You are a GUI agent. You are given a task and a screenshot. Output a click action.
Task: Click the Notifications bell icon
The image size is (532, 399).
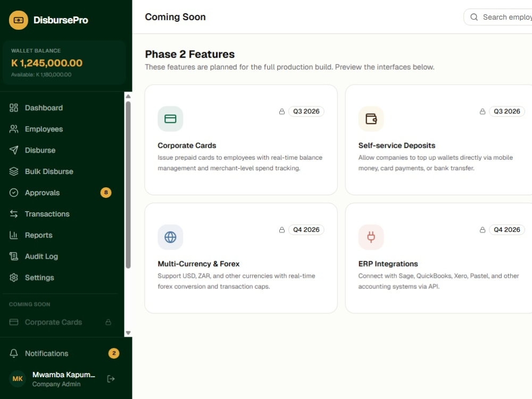pyautogui.click(x=14, y=353)
